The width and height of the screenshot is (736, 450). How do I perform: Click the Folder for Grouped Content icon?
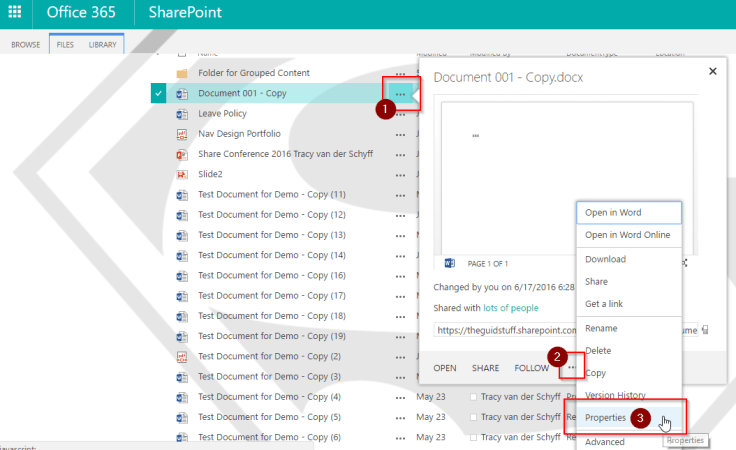tap(182, 74)
